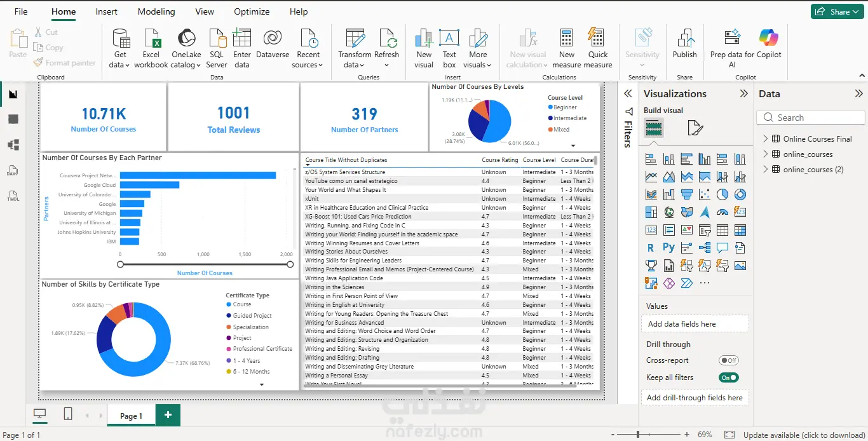Add a new page with plus button
868x441 pixels.
point(168,415)
